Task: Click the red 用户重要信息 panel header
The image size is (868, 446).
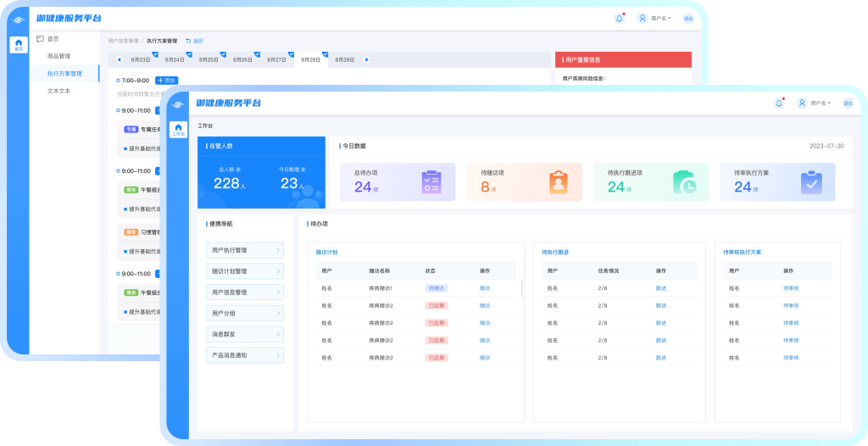Action: [623, 60]
